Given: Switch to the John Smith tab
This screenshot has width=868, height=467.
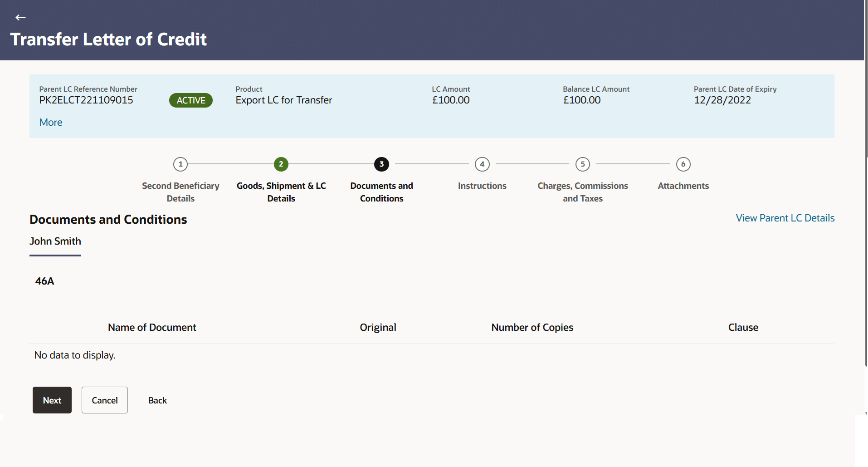Looking at the screenshot, I should (55, 241).
